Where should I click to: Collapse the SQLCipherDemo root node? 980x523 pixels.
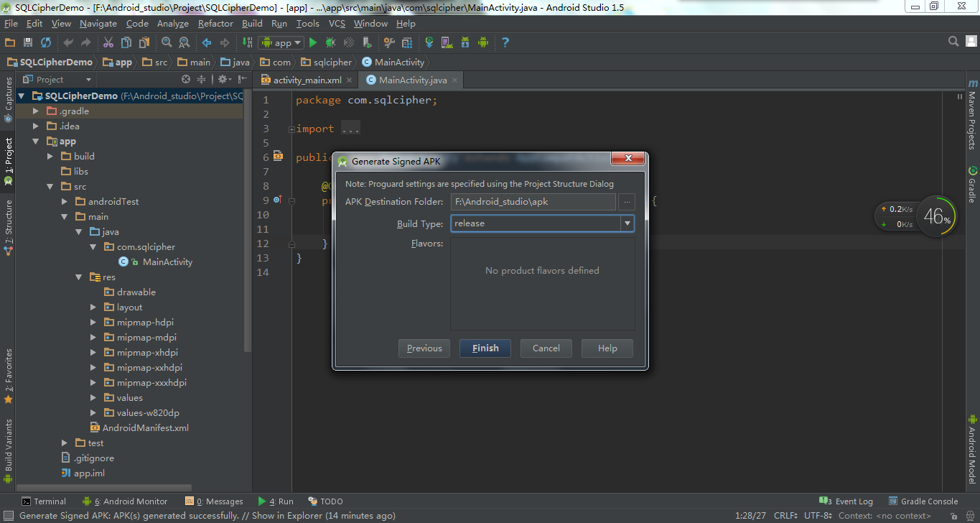[22, 96]
